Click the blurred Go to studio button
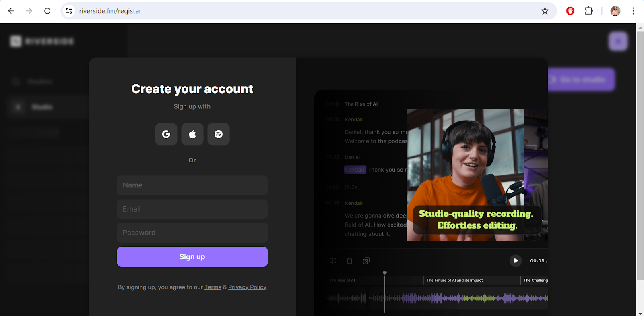Image resolution: width=644 pixels, height=316 pixels. click(581, 79)
